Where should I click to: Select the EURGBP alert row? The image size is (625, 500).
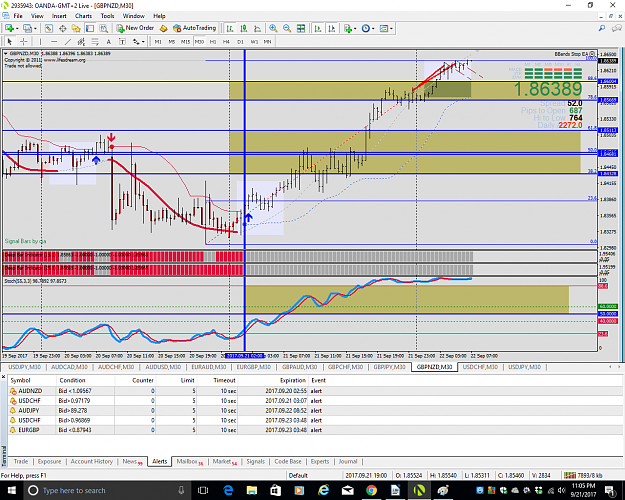(x=315, y=430)
